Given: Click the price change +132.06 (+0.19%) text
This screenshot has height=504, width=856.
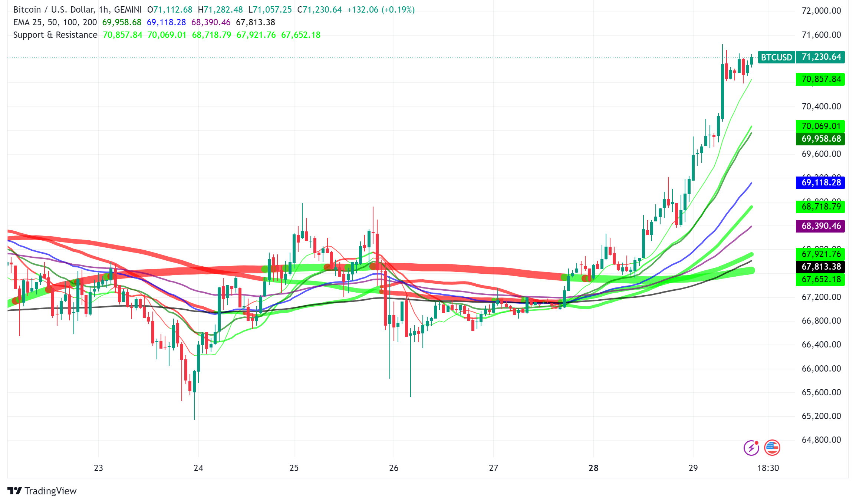Looking at the screenshot, I should [x=381, y=10].
